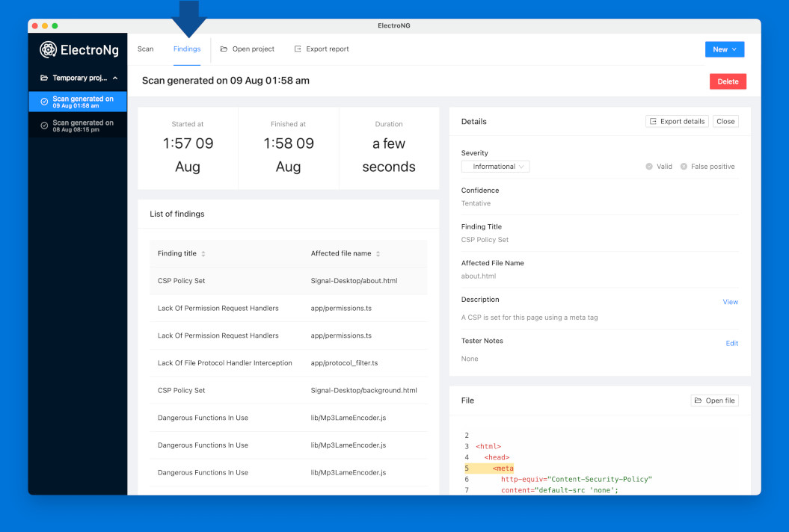Mark the finding as False positive
789x532 pixels.
pos(707,167)
